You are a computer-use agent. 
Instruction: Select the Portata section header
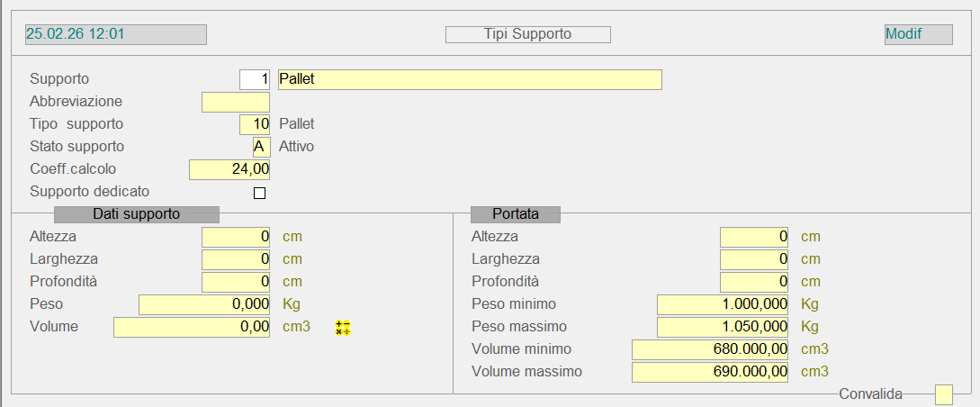(x=516, y=214)
